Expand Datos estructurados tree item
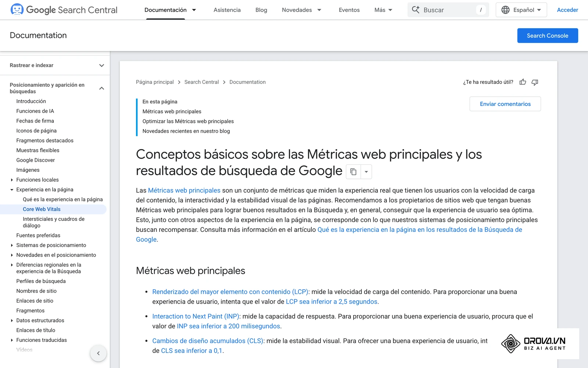Viewport: 588px width, 368px height. point(12,321)
